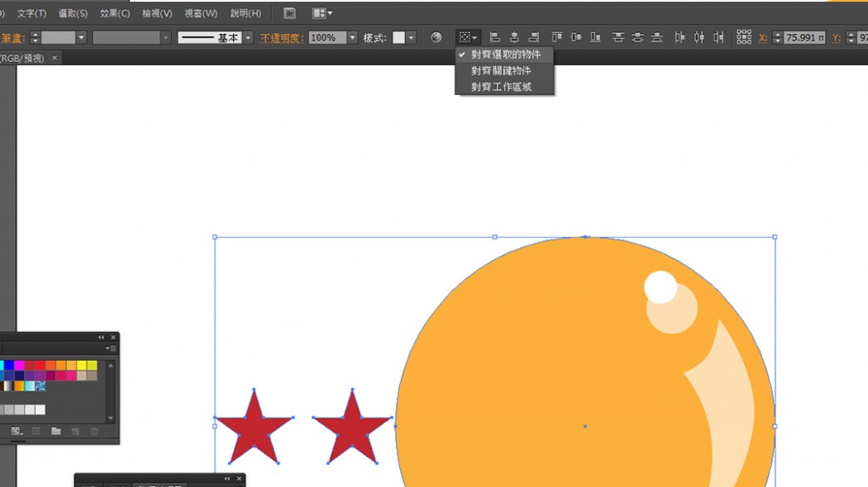868x487 pixels.
Task: Open the 基本 brush definition dropdown
Action: [x=248, y=37]
